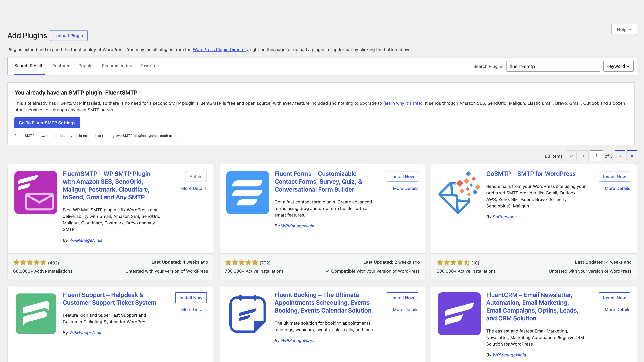Click the GoSMTP envelope plugin icon
The image size is (644, 362).
pos(459,192)
